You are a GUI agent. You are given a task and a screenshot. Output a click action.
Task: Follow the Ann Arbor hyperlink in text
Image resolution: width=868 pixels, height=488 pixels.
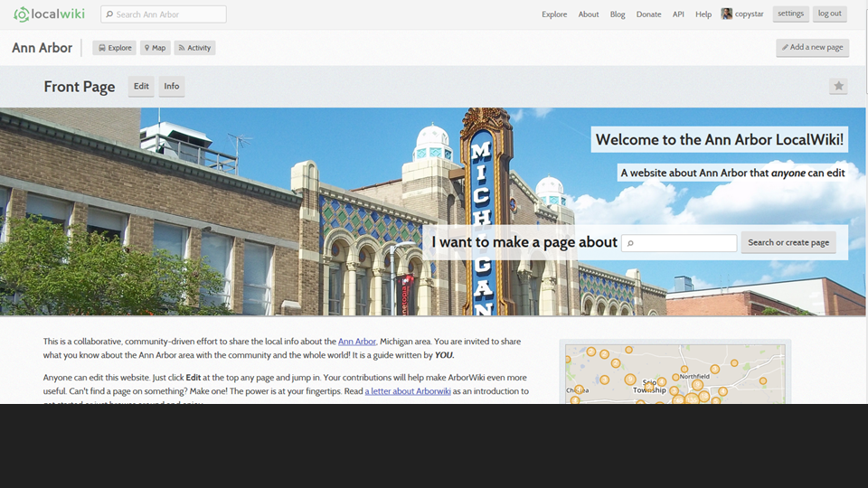click(x=357, y=342)
